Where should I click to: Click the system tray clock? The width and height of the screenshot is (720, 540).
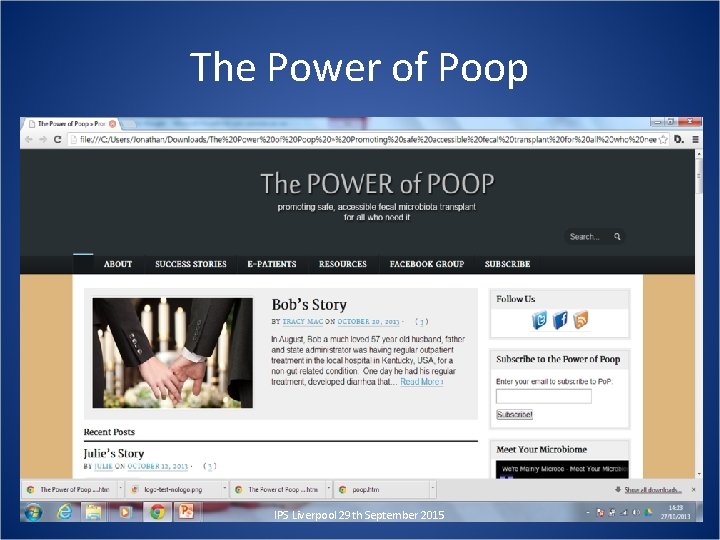[675, 512]
